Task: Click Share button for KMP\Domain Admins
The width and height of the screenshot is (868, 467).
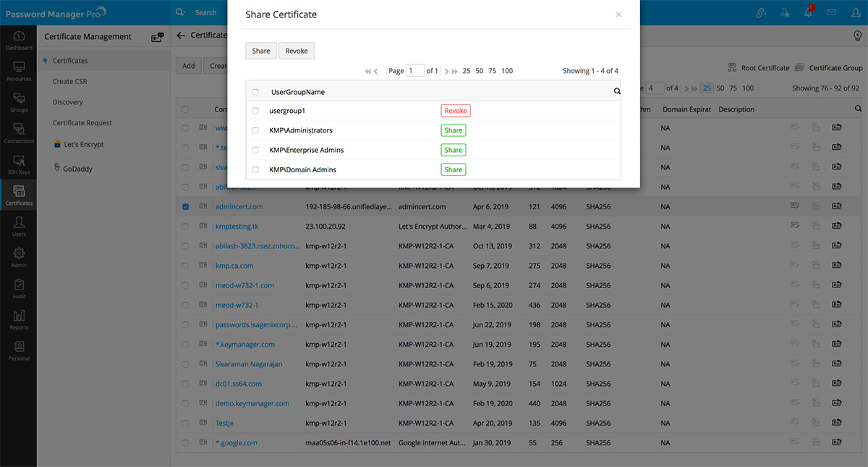Action: (454, 169)
